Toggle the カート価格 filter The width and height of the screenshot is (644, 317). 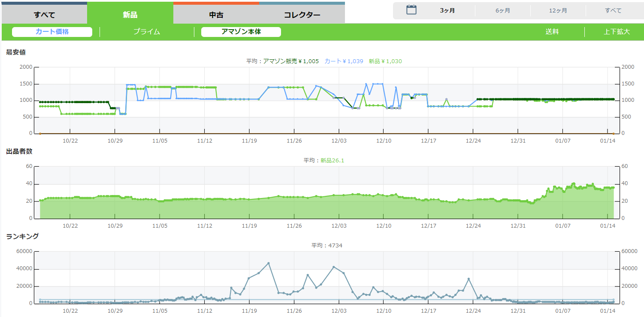pos(52,32)
